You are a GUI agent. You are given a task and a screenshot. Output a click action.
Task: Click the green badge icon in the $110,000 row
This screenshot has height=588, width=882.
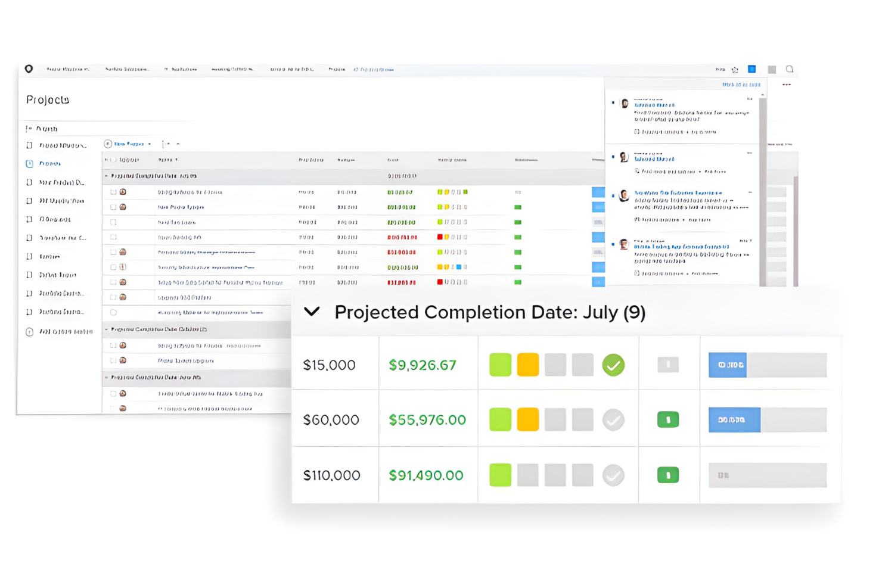(x=668, y=475)
